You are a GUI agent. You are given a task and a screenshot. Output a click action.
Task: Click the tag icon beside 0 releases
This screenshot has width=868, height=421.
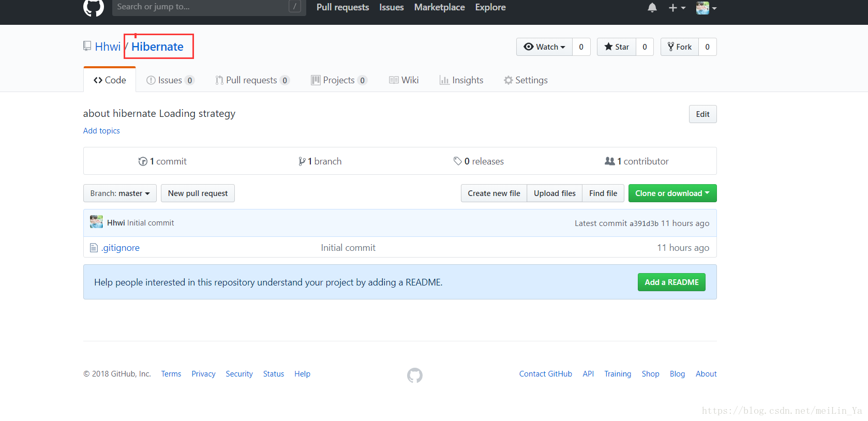tap(458, 161)
